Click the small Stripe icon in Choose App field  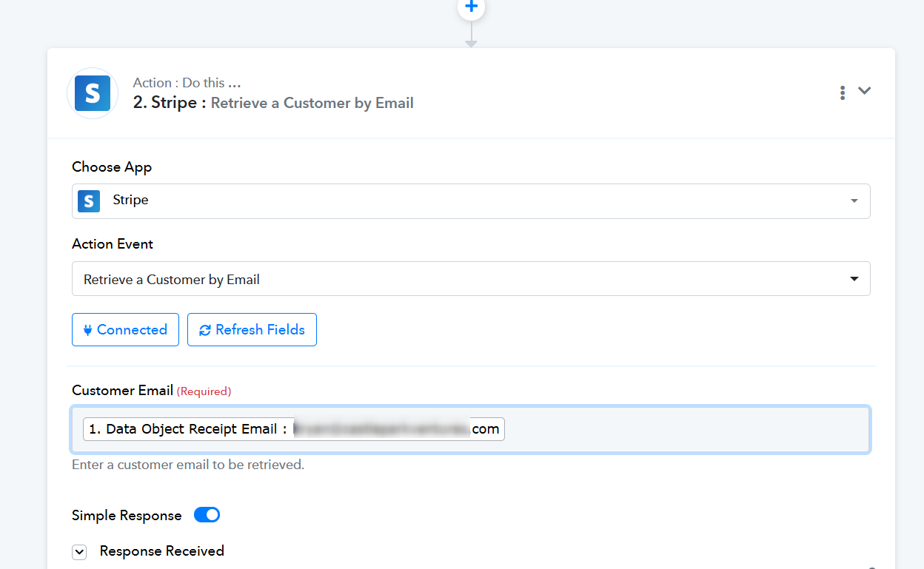(89, 201)
